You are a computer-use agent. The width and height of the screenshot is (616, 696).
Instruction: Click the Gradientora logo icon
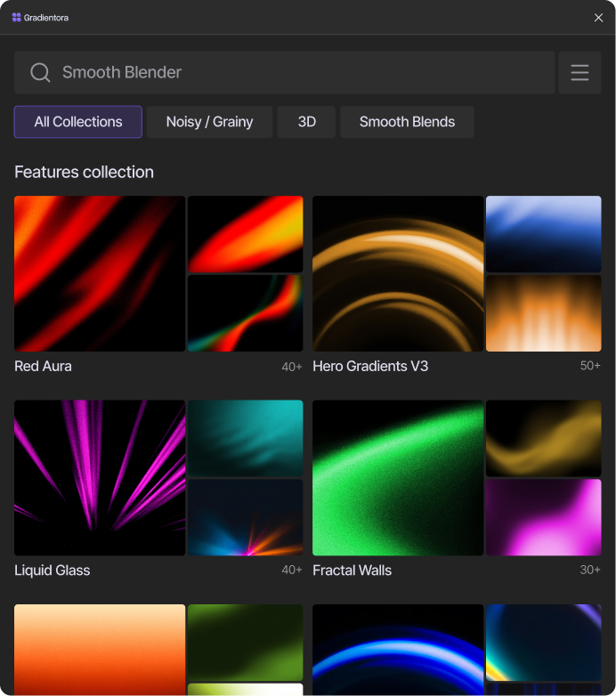16,18
